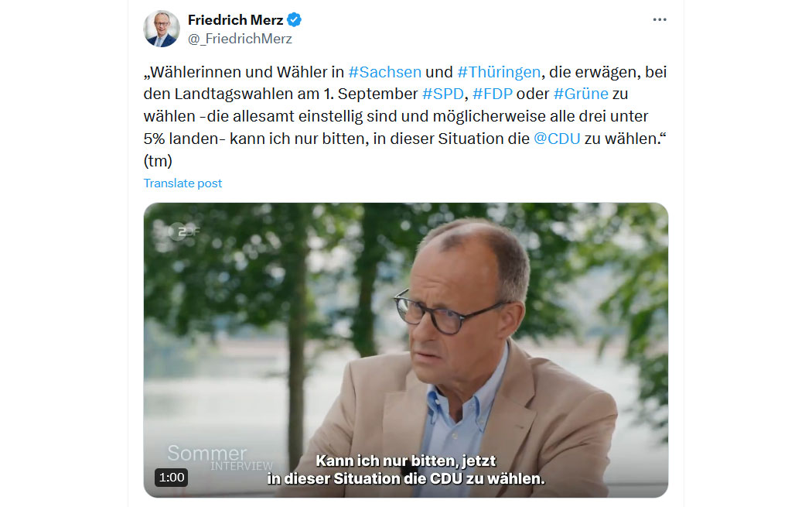Click Translate post

coord(183,183)
